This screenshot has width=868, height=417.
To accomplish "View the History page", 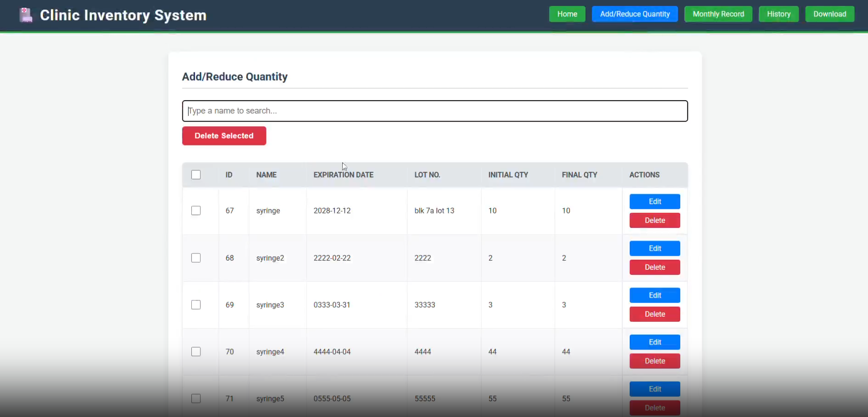I will pyautogui.click(x=778, y=14).
